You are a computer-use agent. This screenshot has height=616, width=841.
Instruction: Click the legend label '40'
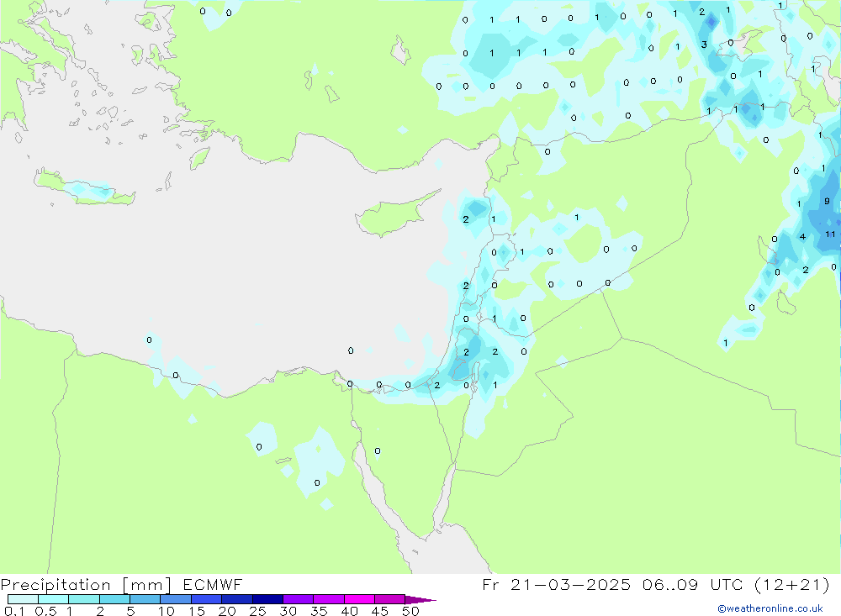coord(349,611)
